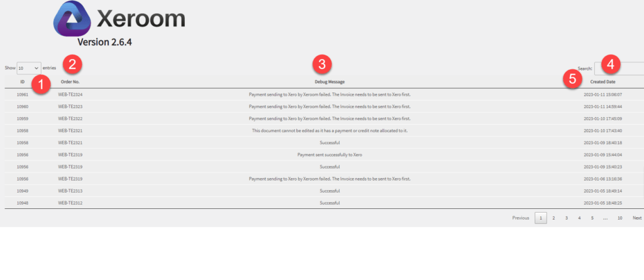This screenshot has width=644, height=280.
Task: Select pagination page 1
Action: click(x=540, y=218)
